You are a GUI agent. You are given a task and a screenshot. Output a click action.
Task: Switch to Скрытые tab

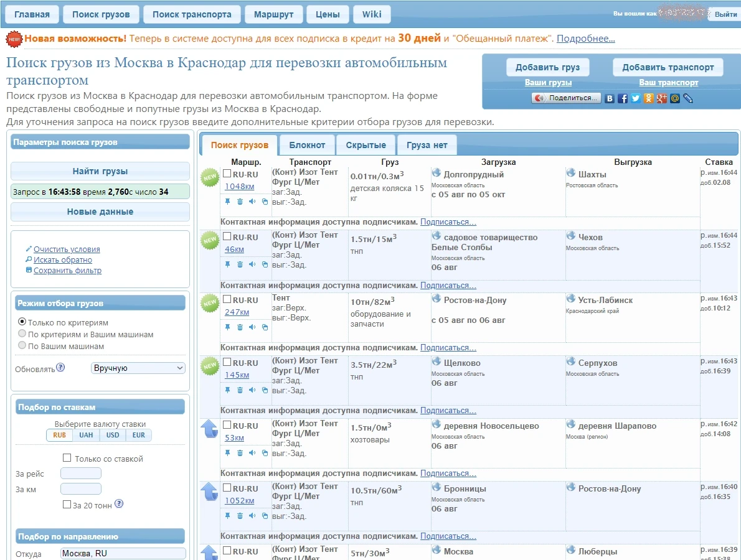point(366,145)
